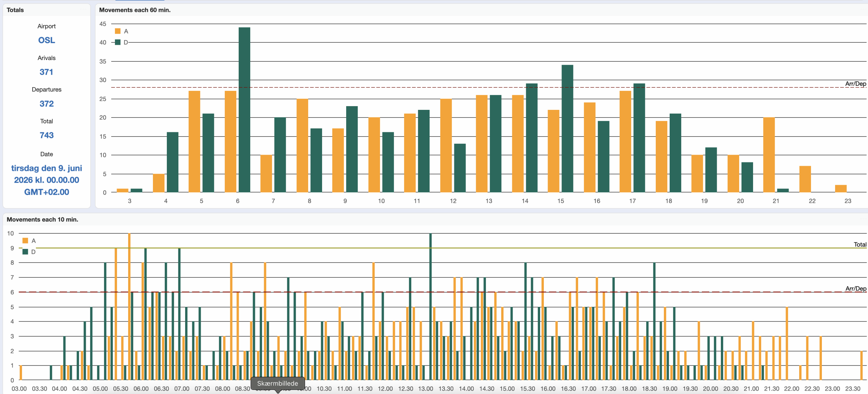Click the date tirsdag den 9. juni text
This screenshot has width=868, height=394.
pos(46,169)
